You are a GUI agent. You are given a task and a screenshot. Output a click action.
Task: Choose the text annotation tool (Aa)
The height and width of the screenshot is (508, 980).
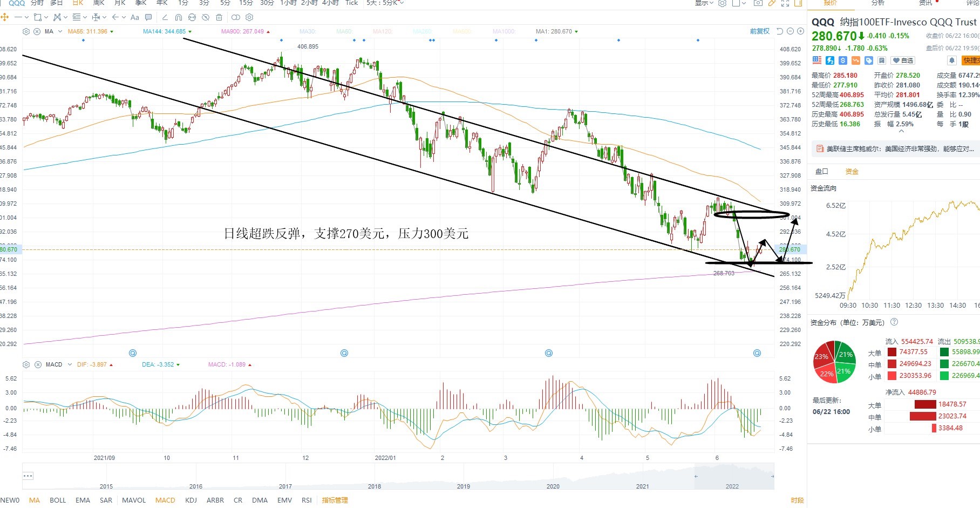[x=135, y=17]
